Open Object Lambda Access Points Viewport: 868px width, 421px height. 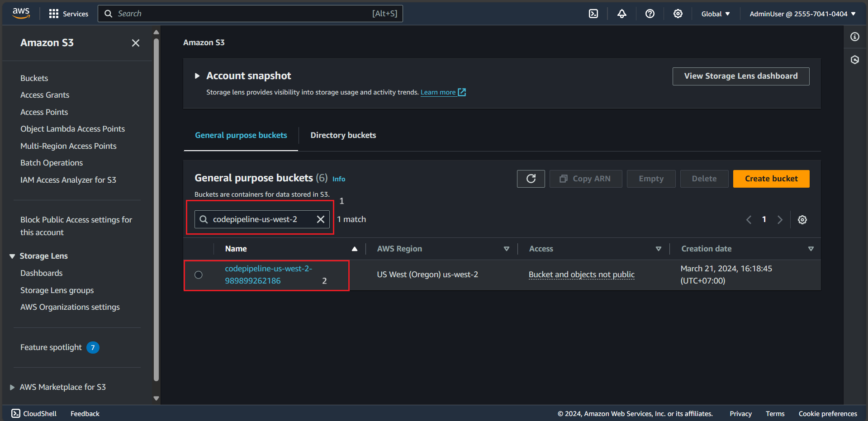(x=72, y=129)
